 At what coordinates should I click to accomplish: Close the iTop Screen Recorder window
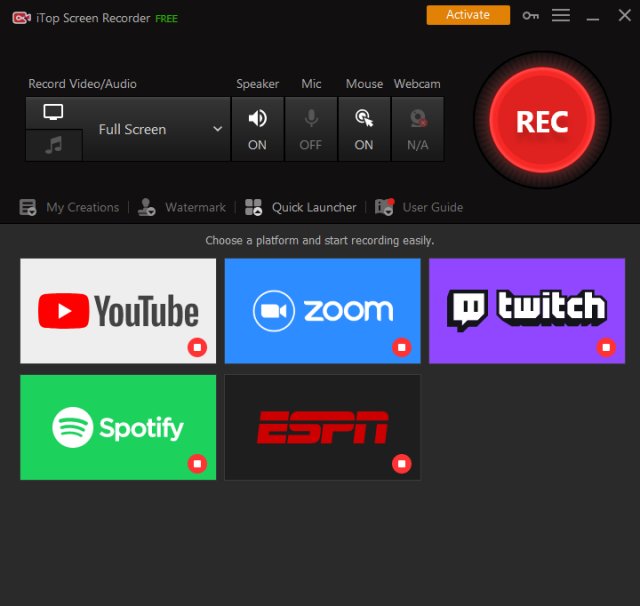(624, 16)
